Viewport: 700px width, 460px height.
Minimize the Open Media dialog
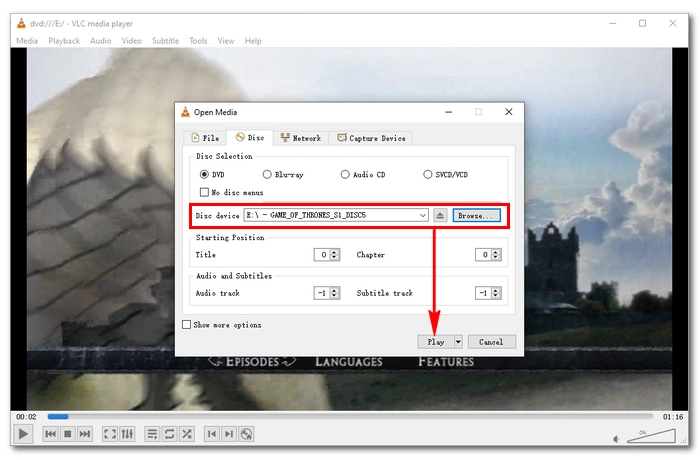(x=449, y=112)
